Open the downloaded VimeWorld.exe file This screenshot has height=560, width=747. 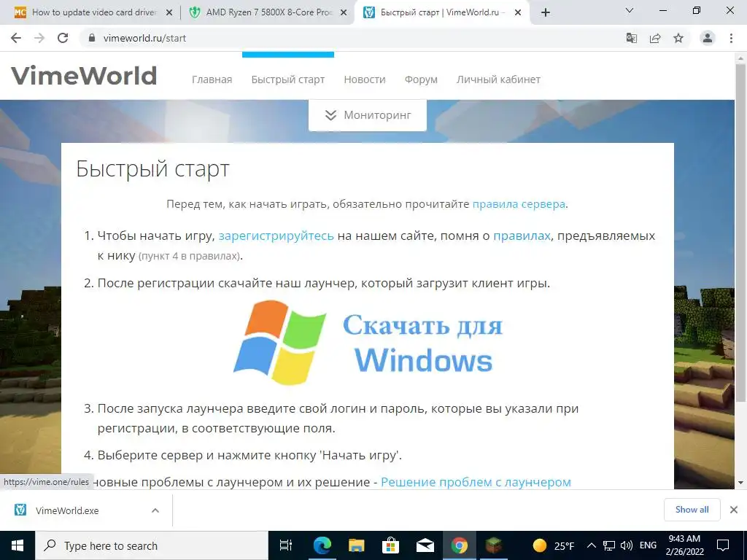tap(66, 510)
